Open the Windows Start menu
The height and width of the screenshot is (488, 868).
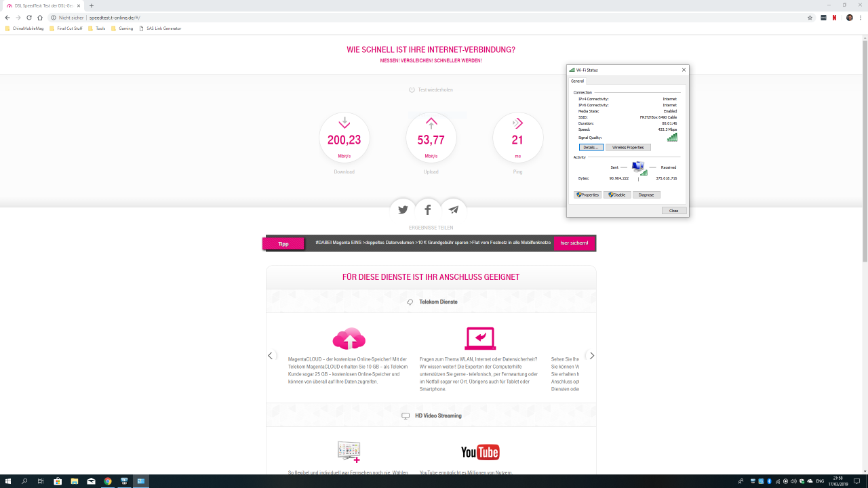tap(8, 481)
